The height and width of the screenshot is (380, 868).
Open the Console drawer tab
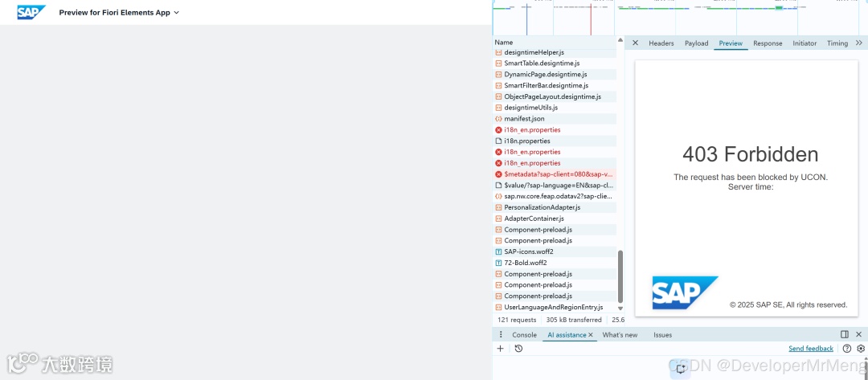pos(524,335)
